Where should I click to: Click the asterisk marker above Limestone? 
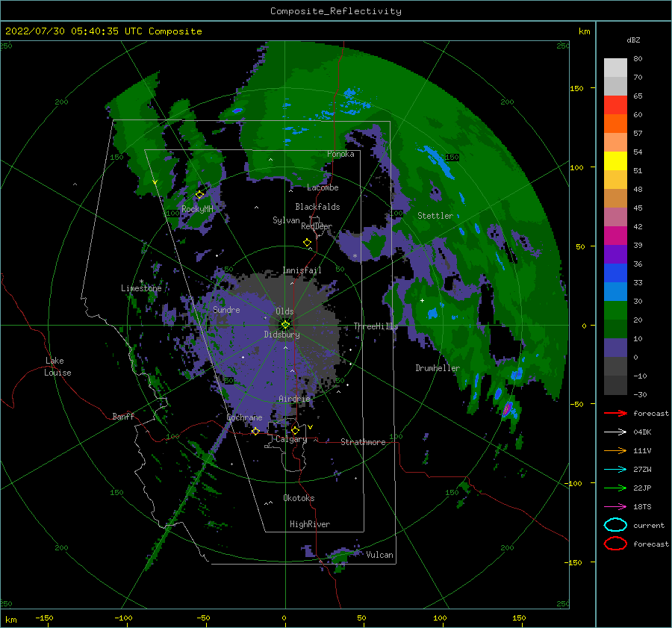click(141, 282)
